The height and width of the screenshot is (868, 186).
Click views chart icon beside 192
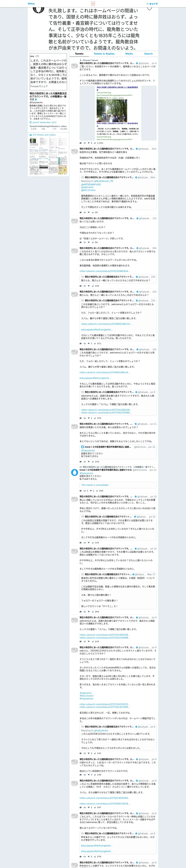pos(95,753)
